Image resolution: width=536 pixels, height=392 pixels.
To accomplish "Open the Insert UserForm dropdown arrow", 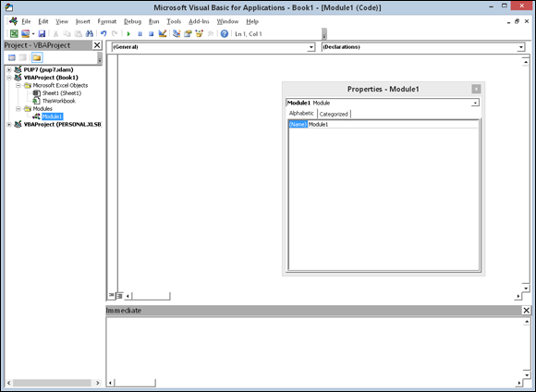I will click(33, 33).
